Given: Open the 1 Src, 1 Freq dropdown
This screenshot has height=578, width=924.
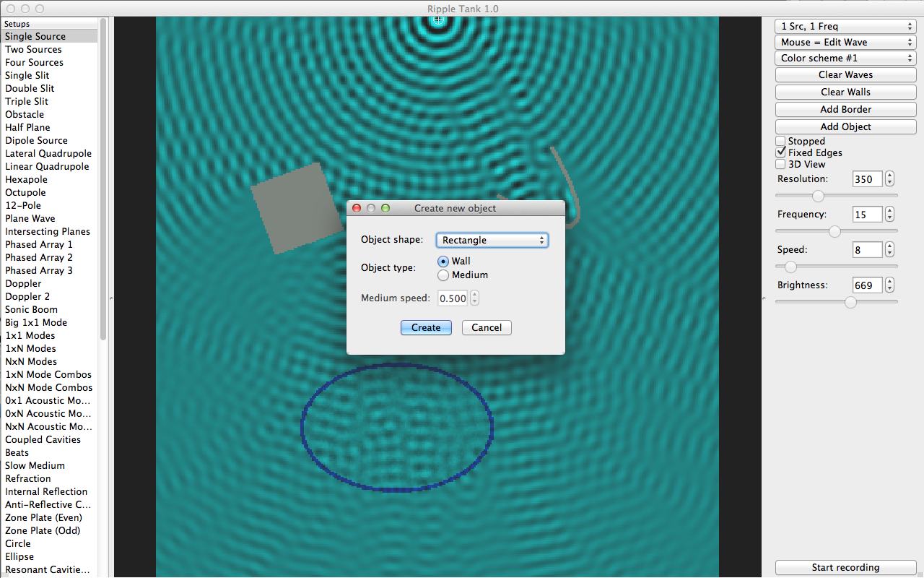Looking at the screenshot, I should (845, 26).
